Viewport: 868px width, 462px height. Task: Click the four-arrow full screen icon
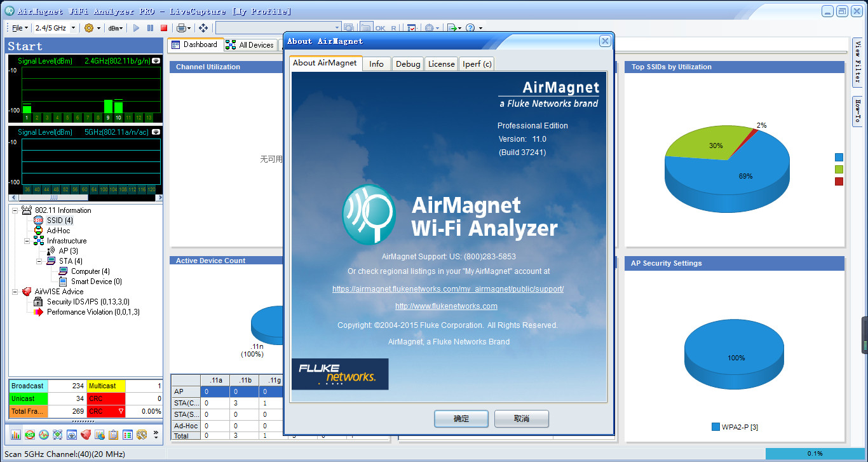click(x=203, y=28)
